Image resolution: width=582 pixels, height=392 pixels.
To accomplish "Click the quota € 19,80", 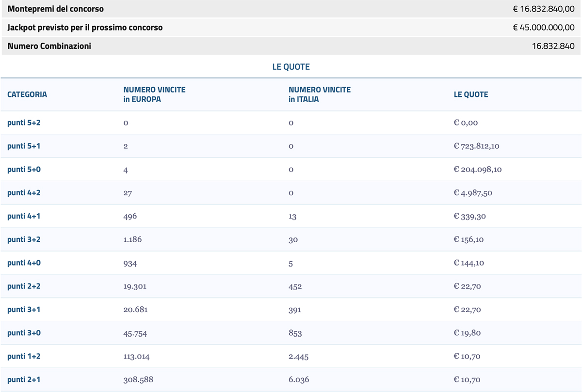I will point(468,333).
